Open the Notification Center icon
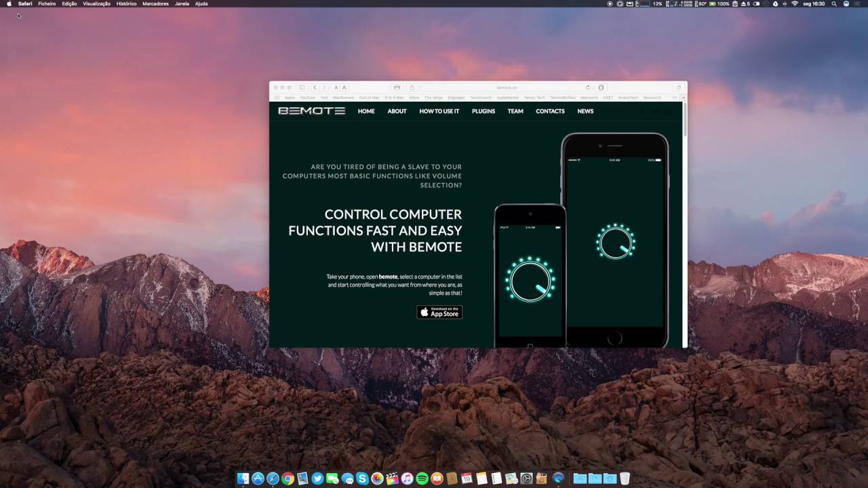The image size is (868, 488). click(x=856, y=3)
